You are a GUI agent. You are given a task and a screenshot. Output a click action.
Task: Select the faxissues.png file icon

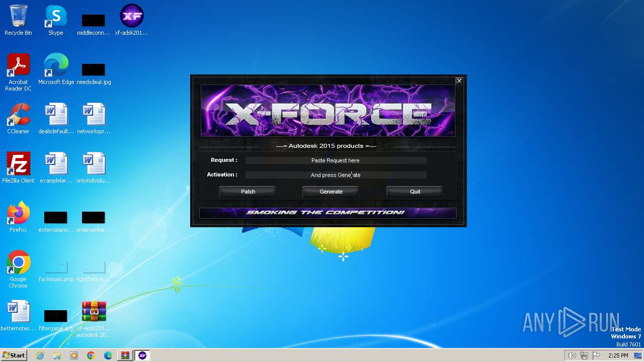56,271
